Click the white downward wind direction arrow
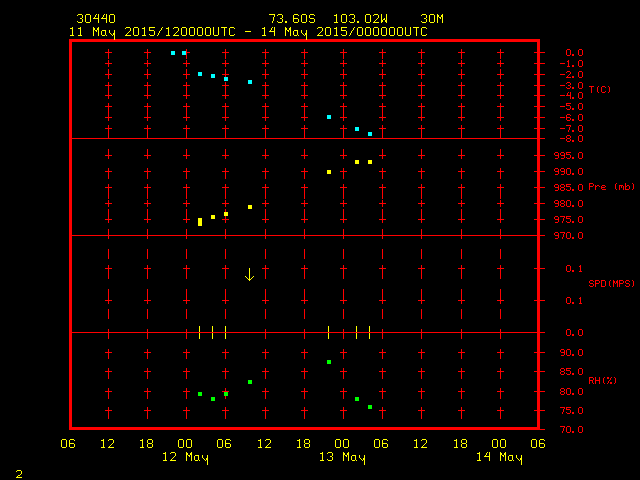This screenshot has width=640, height=480. point(250,274)
